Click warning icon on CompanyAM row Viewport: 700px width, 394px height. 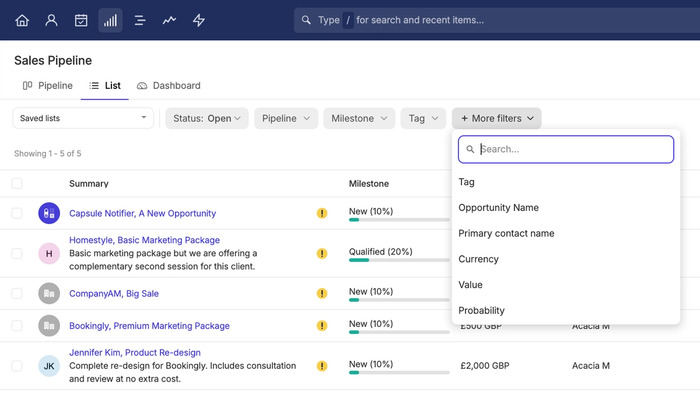click(322, 294)
